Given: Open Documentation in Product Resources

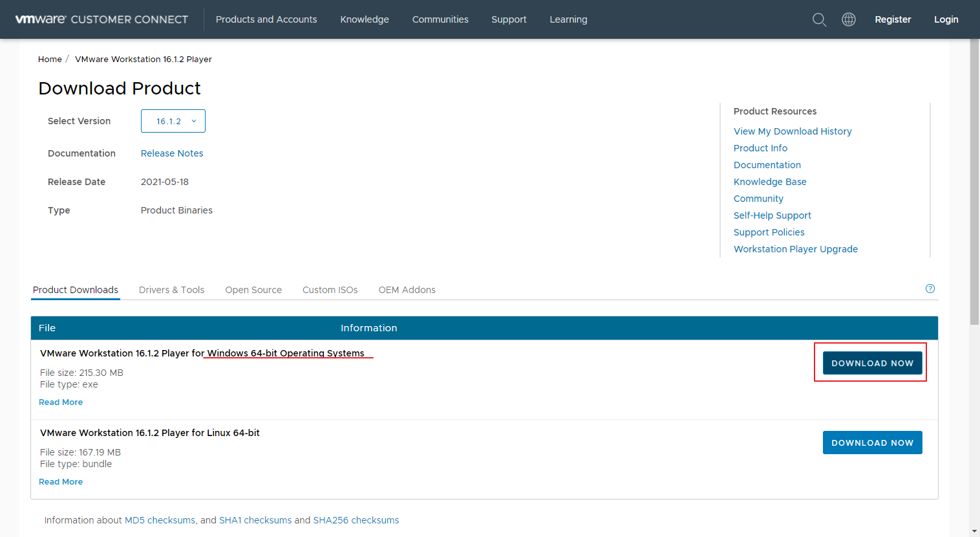Looking at the screenshot, I should [x=767, y=165].
